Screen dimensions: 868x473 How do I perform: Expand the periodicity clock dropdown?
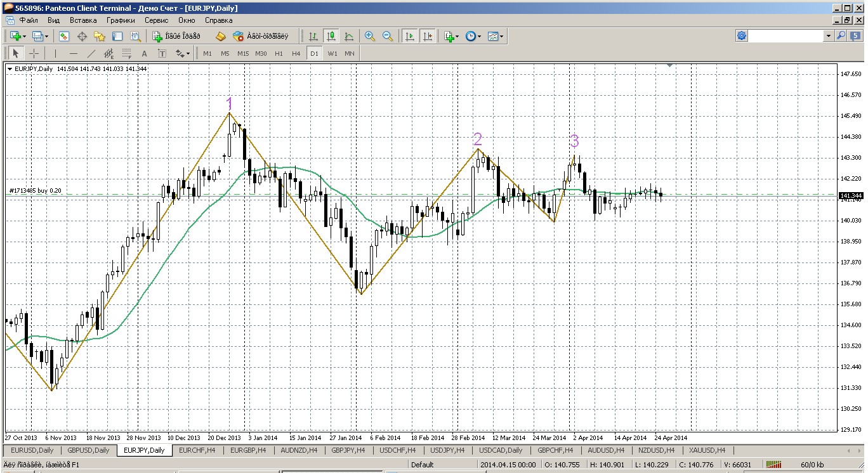(473, 36)
